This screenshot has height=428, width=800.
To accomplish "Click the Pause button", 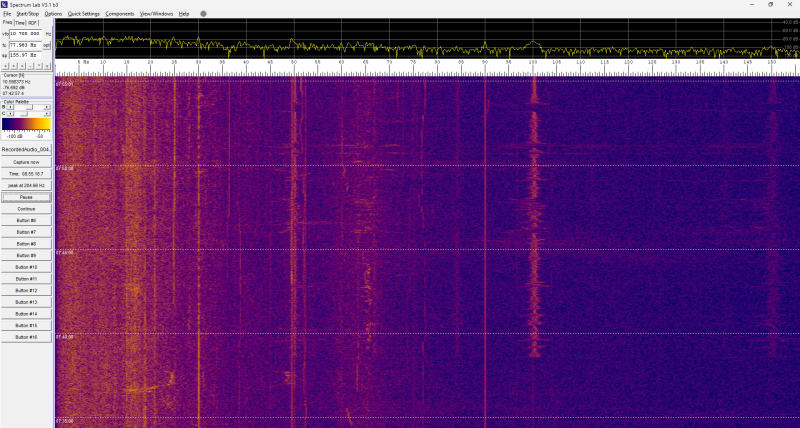I will point(26,197).
